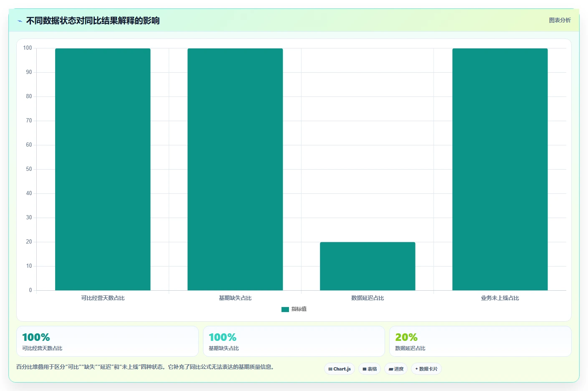Click the 业务未上线占比 bar in the chart
Image resolution: width=588 pixels, height=391 pixels.
500,169
